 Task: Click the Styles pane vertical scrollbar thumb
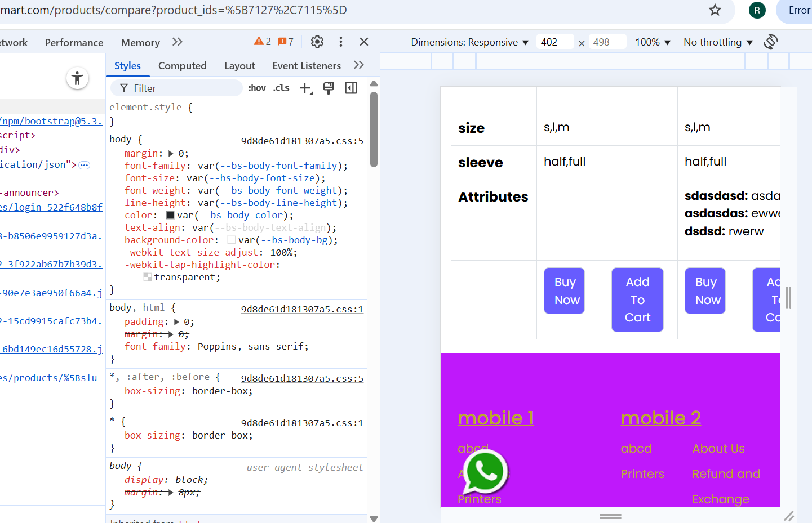(x=374, y=129)
